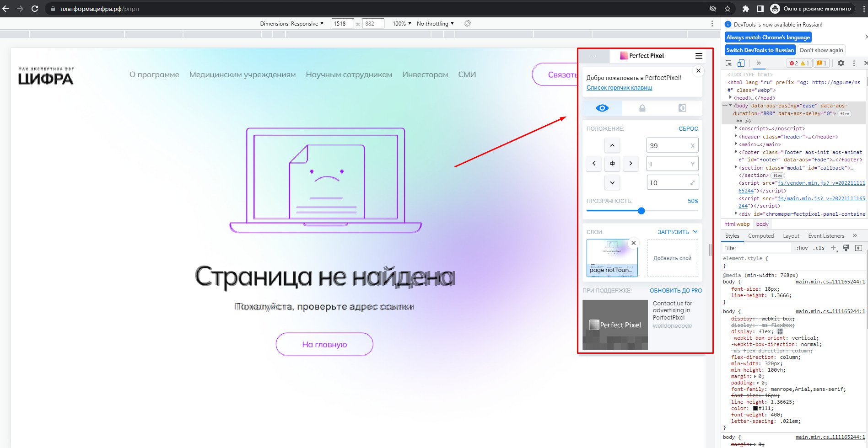Viewport: 868px width, 448px height.
Task: Open the hotkeys list link
Action: (x=619, y=87)
